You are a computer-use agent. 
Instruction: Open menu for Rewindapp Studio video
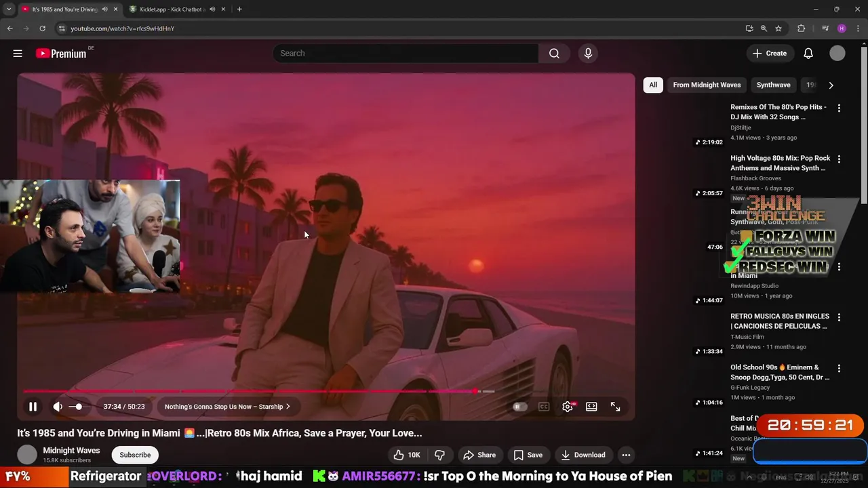839,266
